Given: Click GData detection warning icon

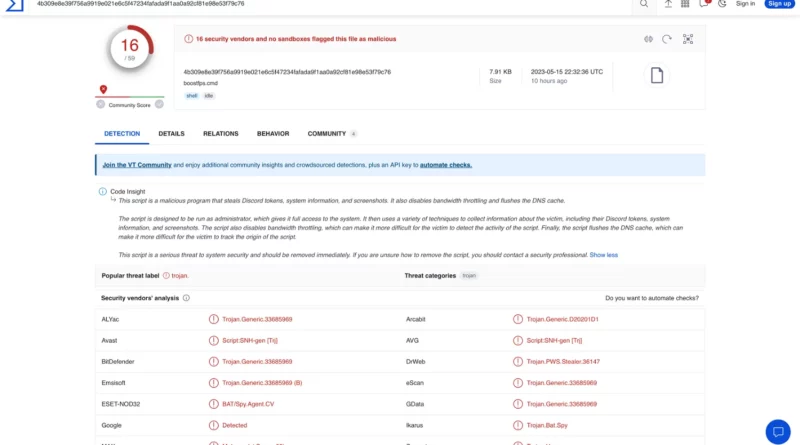Looking at the screenshot, I should [x=518, y=404].
